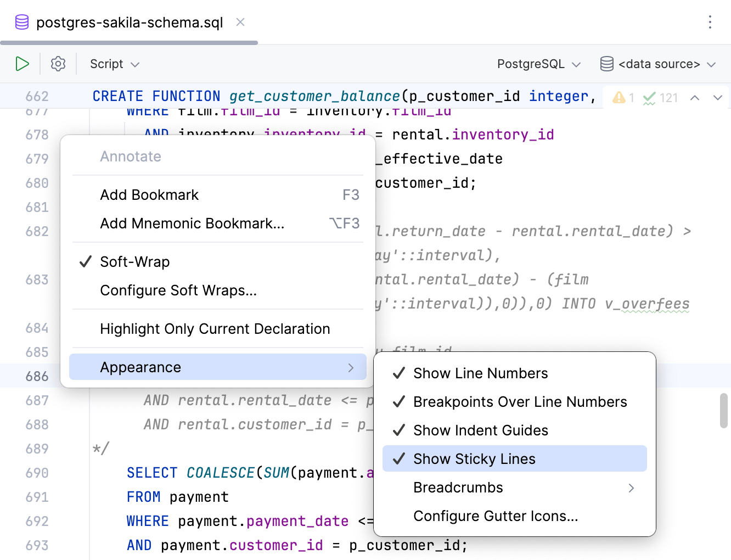Jump to previous highlighted problem with up arrow

pyautogui.click(x=695, y=98)
